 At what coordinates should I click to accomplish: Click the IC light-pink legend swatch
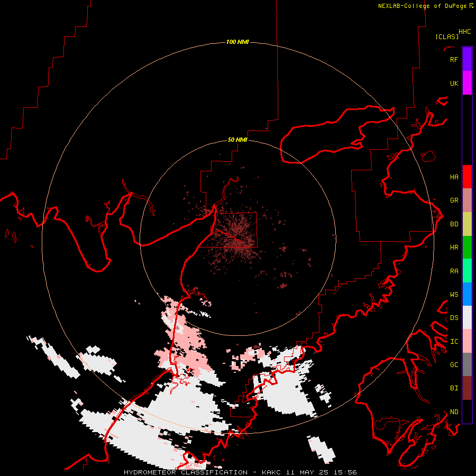(467, 341)
